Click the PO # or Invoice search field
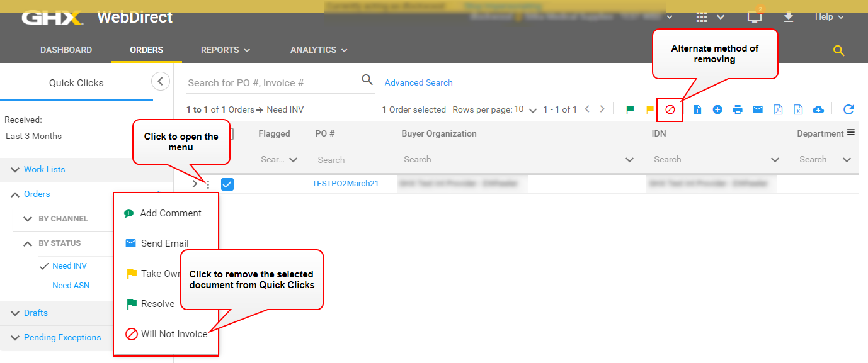The height and width of the screenshot is (363, 868). (271, 82)
